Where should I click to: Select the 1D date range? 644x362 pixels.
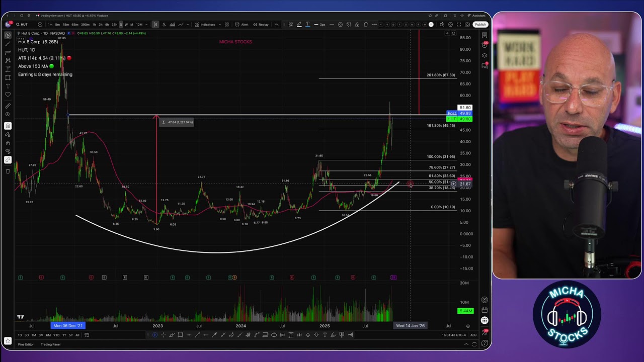(x=20, y=335)
